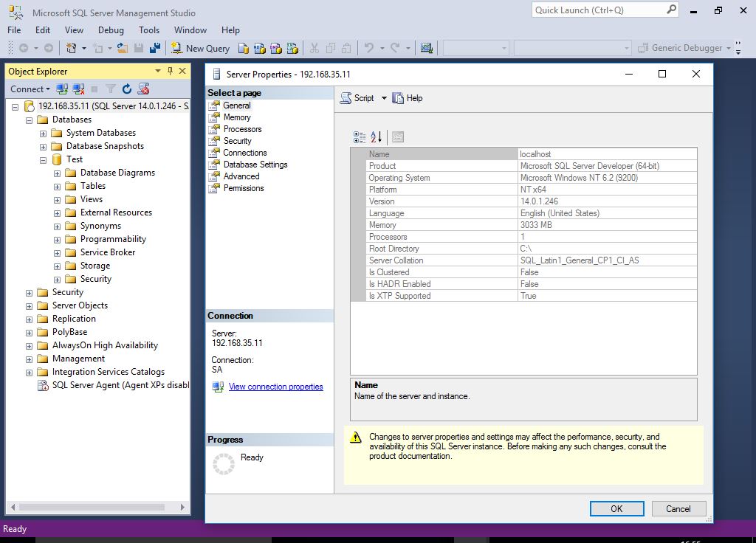Open the Window menu
This screenshot has width=756, height=543.
(190, 30)
